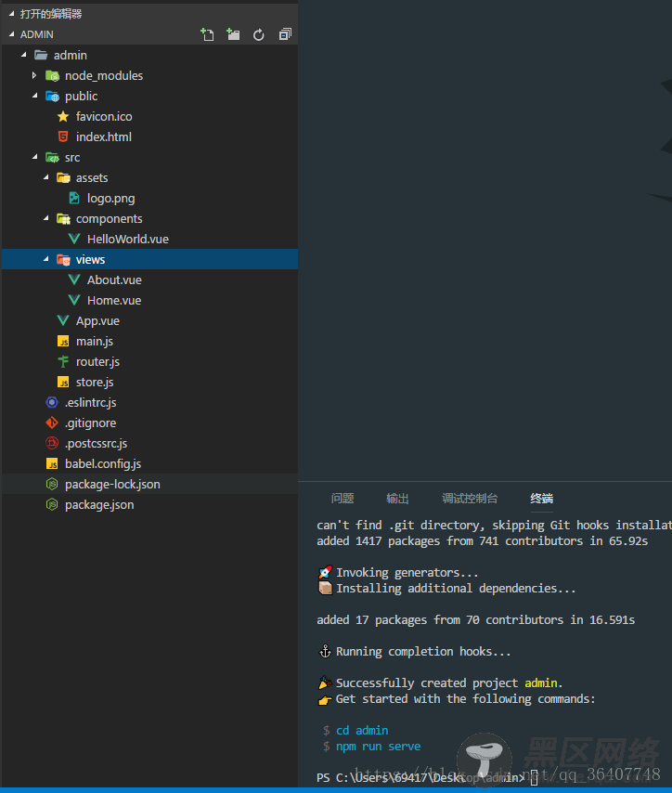The image size is (672, 793).
Task: Click the JS icon beside babel.config.js
Action: click(x=52, y=463)
